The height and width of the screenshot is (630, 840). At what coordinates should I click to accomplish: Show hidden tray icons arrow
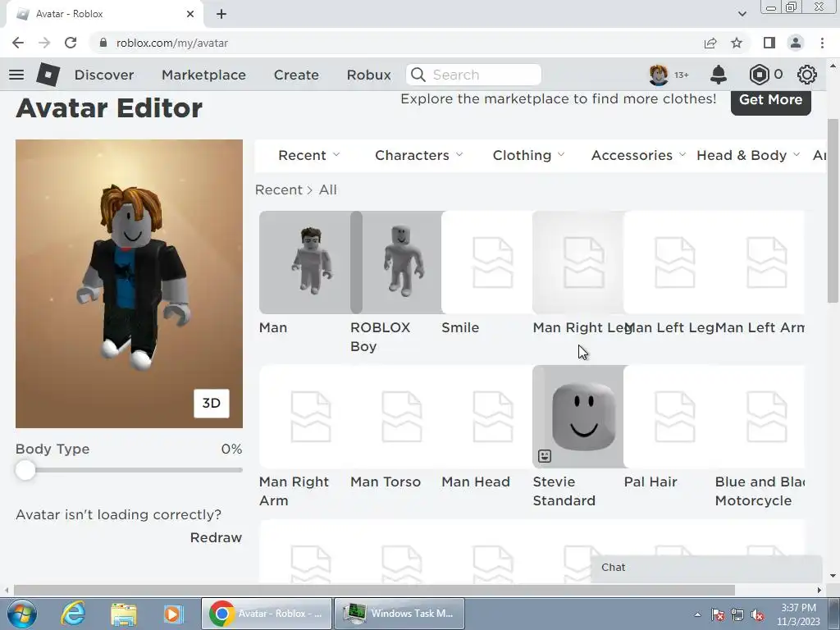pos(697,615)
